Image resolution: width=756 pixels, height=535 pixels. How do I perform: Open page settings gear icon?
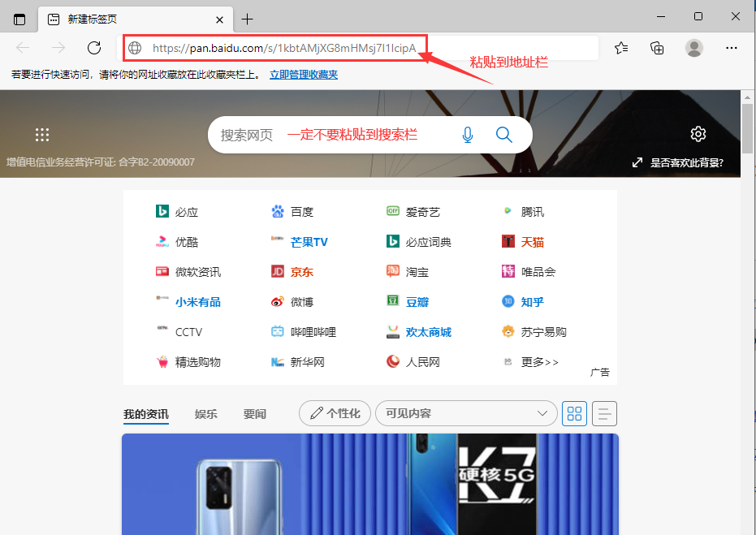(698, 134)
